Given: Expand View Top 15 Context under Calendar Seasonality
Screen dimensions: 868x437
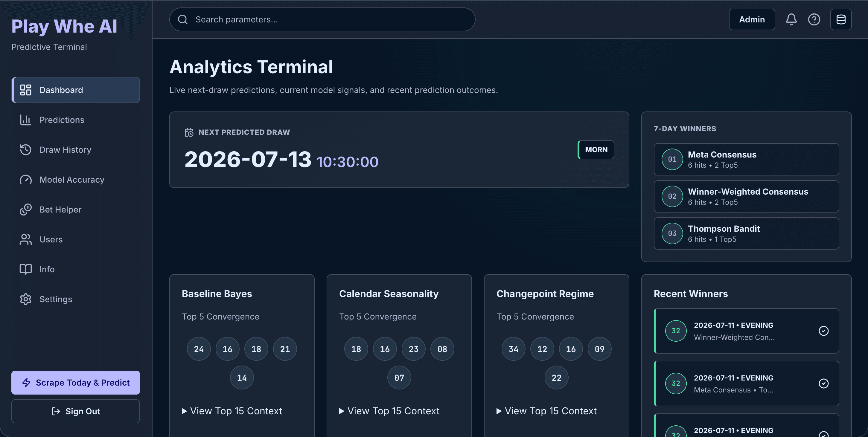Looking at the screenshot, I should [x=389, y=411].
